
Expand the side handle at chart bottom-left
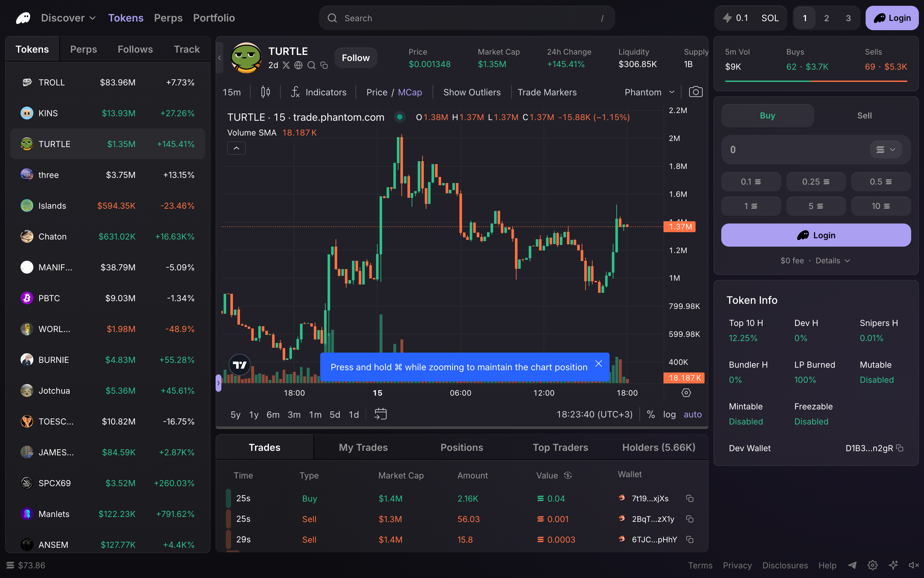tap(218, 383)
